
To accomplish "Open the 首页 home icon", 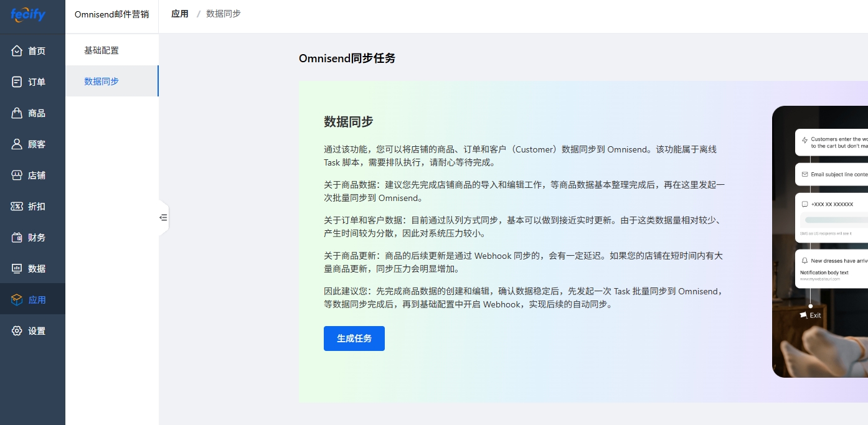I will [x=17, y=51].
